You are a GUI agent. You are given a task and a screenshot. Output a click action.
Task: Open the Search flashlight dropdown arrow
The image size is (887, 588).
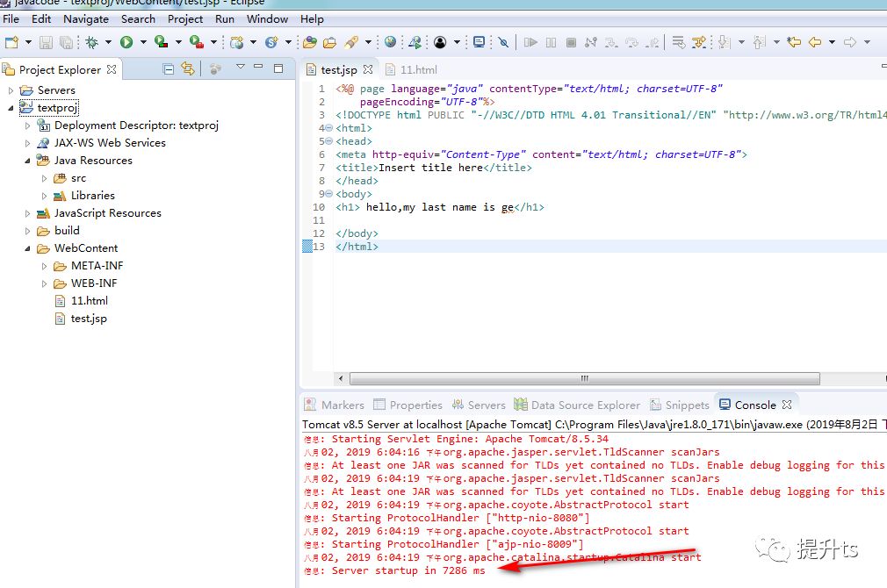pyautogui.click(x=368, y=42)
